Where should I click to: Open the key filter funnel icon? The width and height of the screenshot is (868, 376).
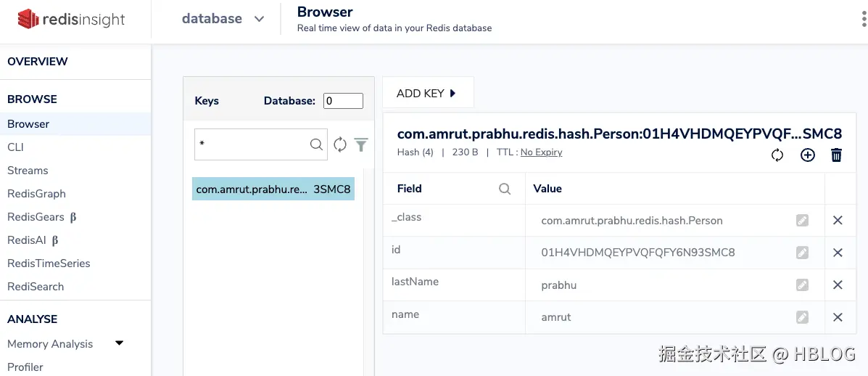pyautogui.click(x=361, y=144)
